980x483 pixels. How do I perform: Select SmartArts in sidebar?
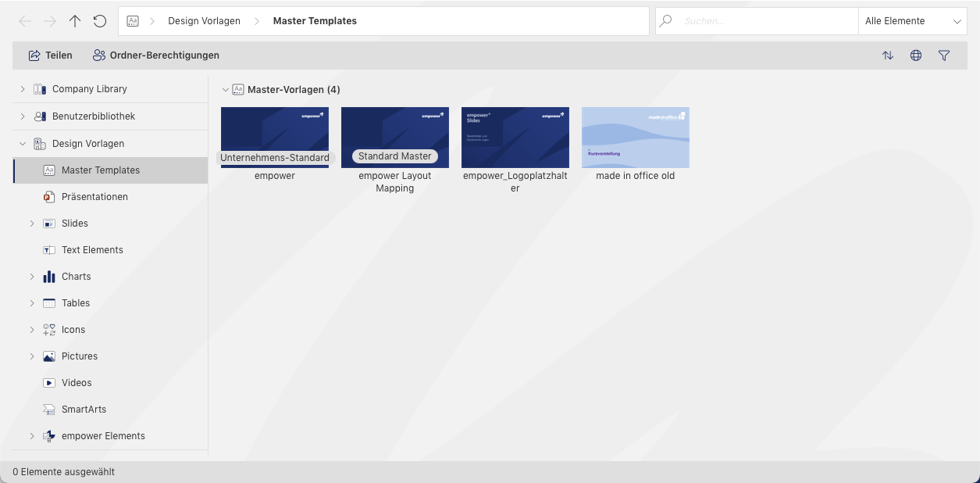click(111, 410)
